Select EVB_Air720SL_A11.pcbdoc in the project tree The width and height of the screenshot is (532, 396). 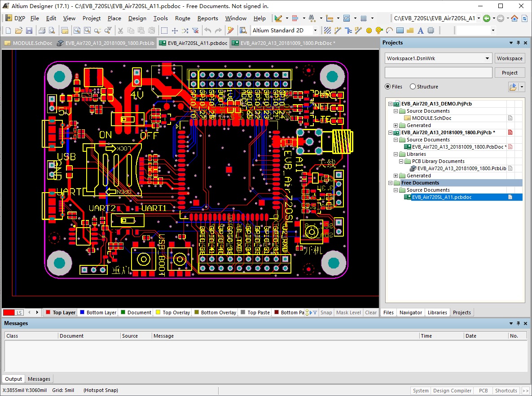(441, 197)
